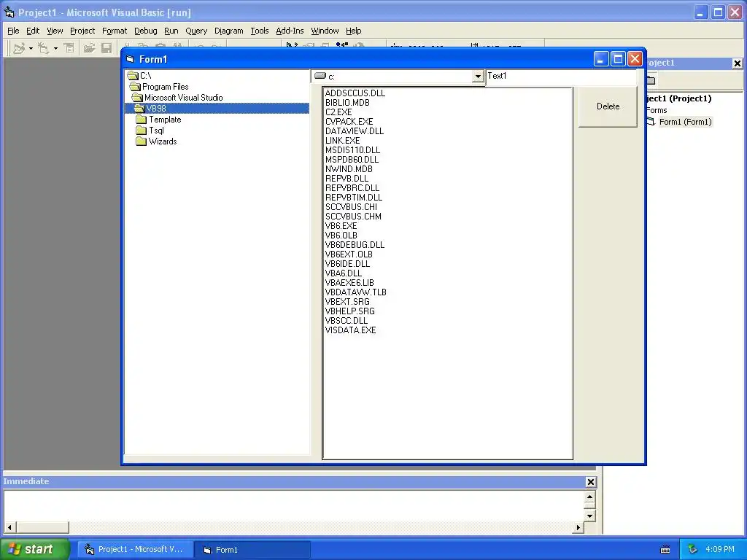Click the Windows flag on the start button

(15, 549)
